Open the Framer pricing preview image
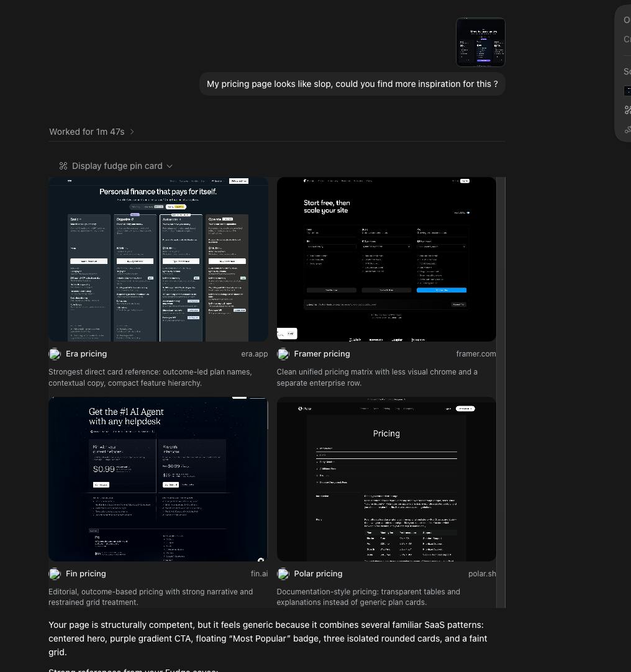This screenshot has height=672, width=631. (x=386, y=259)
